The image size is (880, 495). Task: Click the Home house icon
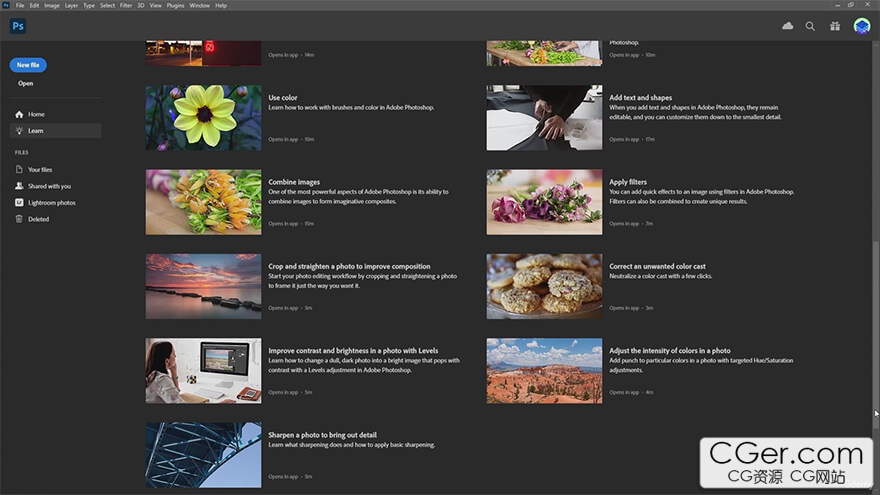[x=19, y=114]
